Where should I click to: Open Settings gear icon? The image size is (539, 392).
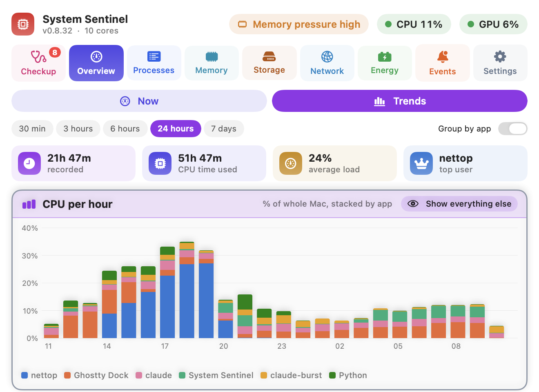coord(500,57)
